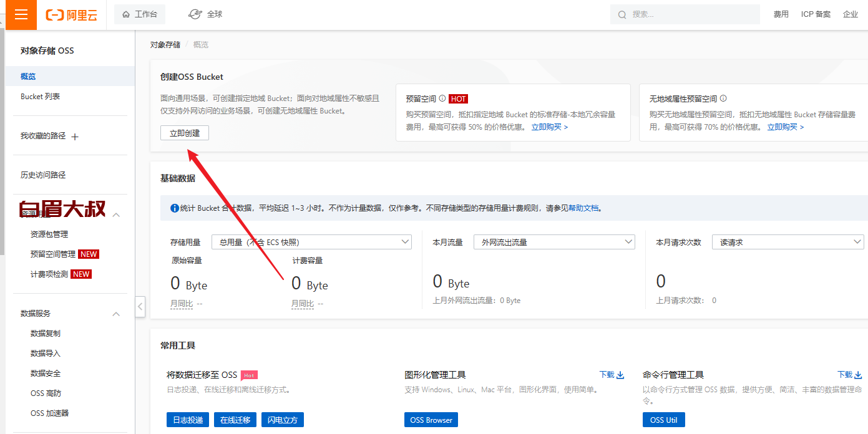The height and width of the screenshot is (434, 868).
Task: Show the 预留空间 help info icon
Action: click(442, 99)
